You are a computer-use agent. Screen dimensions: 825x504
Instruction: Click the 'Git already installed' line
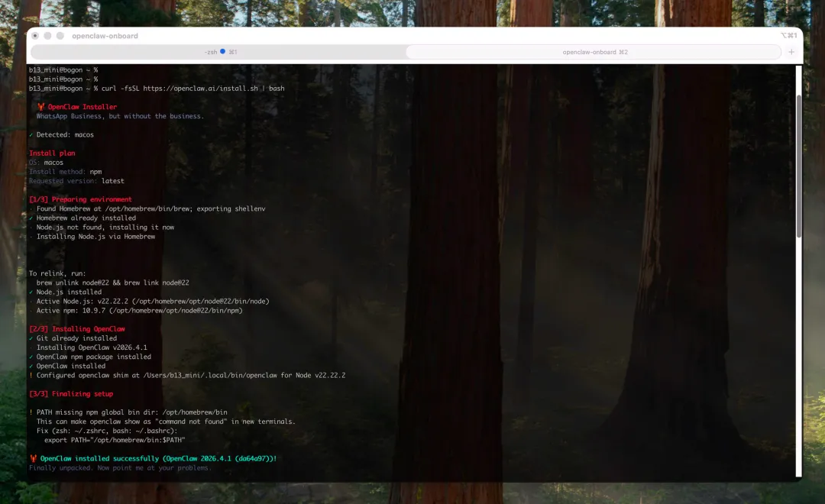click(x=73, y=338)
